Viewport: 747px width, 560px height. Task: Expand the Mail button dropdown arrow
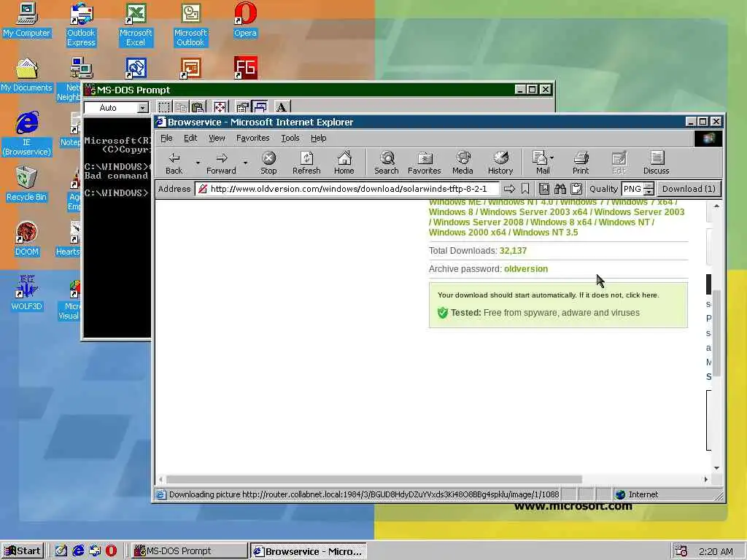551,157
